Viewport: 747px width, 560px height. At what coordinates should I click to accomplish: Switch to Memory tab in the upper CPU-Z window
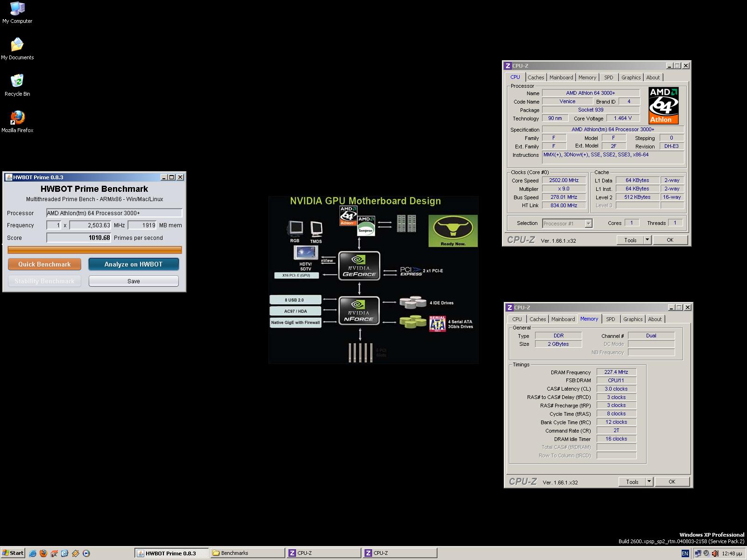(587, 77)
